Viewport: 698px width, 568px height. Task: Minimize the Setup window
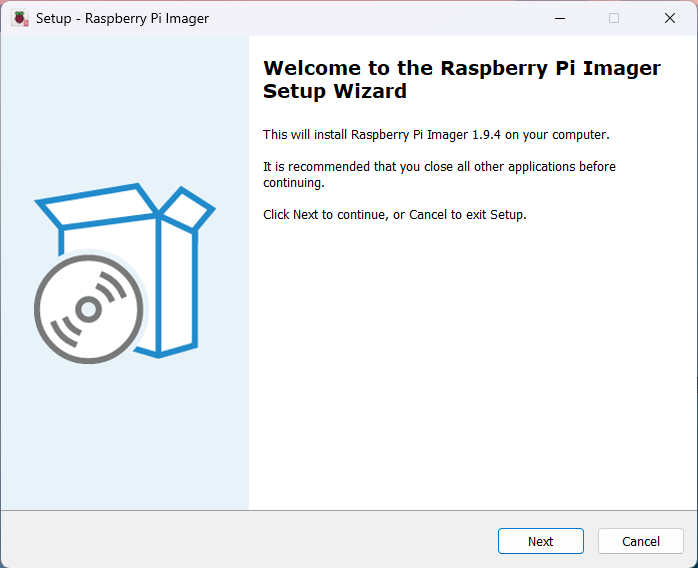560,18
